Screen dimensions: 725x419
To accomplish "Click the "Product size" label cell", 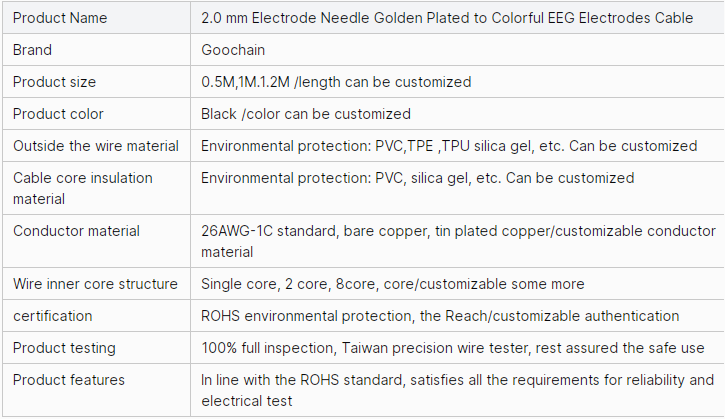I will click(x=55, y=82).
